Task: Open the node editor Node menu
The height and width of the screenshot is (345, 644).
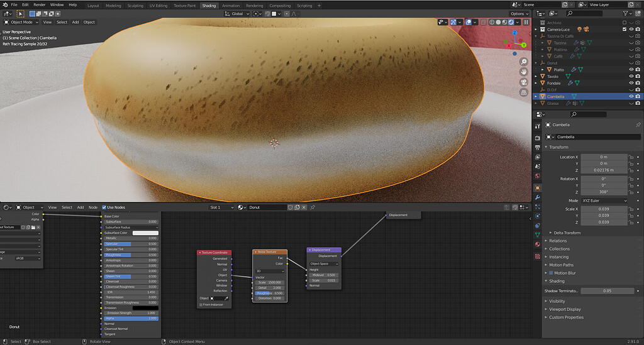Action: click(93, 207)
